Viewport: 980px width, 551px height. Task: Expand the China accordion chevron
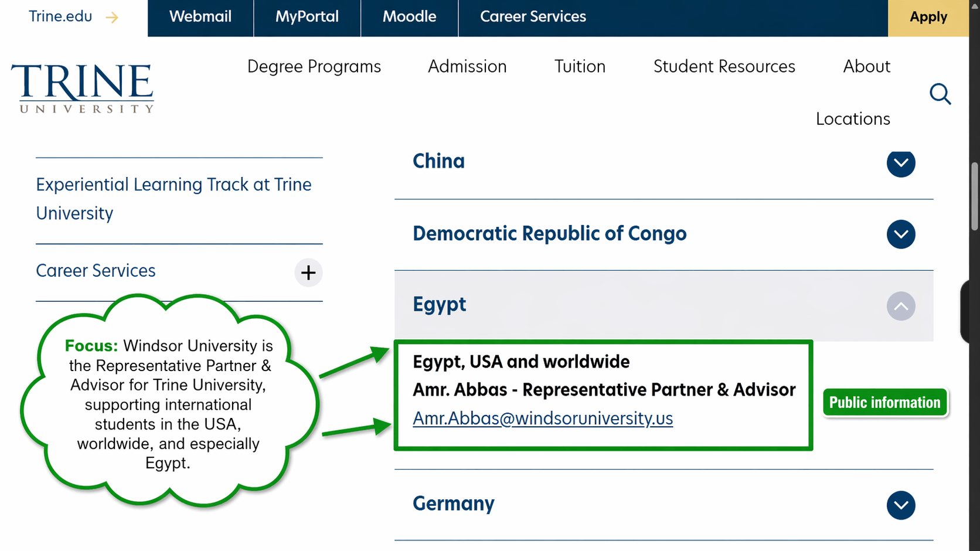click(x=901, y=163)
